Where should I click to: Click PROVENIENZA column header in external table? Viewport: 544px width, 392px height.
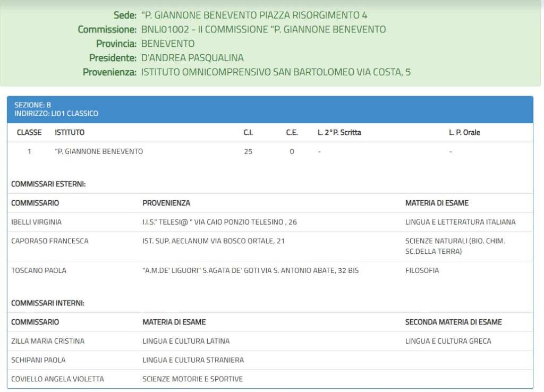coord(166,203)
